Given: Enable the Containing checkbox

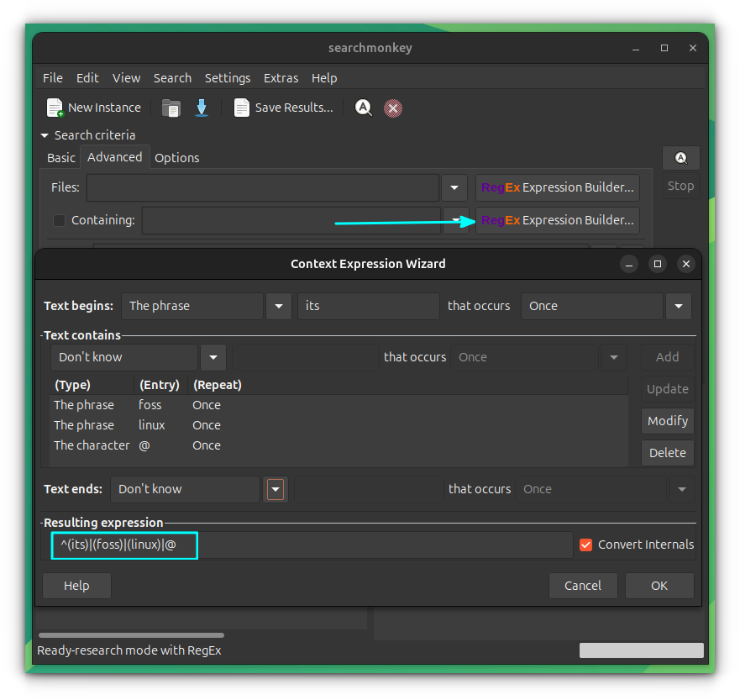Looking at the screenshot, I should pos(58,219).
